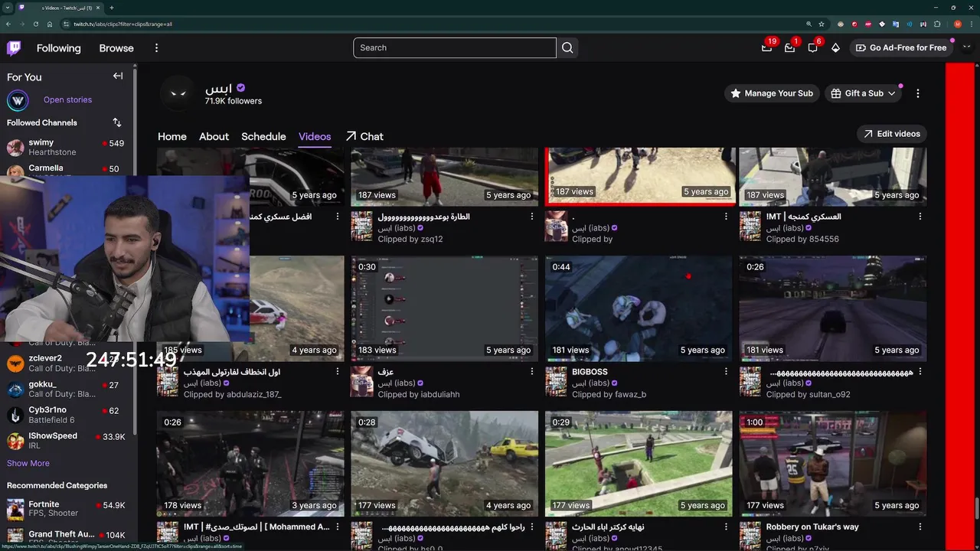This screenshot has height=551, width=980.
Task: Open options menu for clip by zsq12
Action: 532,217
